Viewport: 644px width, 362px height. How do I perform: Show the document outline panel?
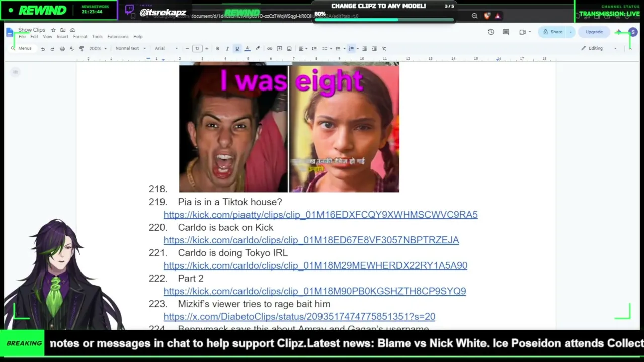pyautogui.click(x=16, y=72)
